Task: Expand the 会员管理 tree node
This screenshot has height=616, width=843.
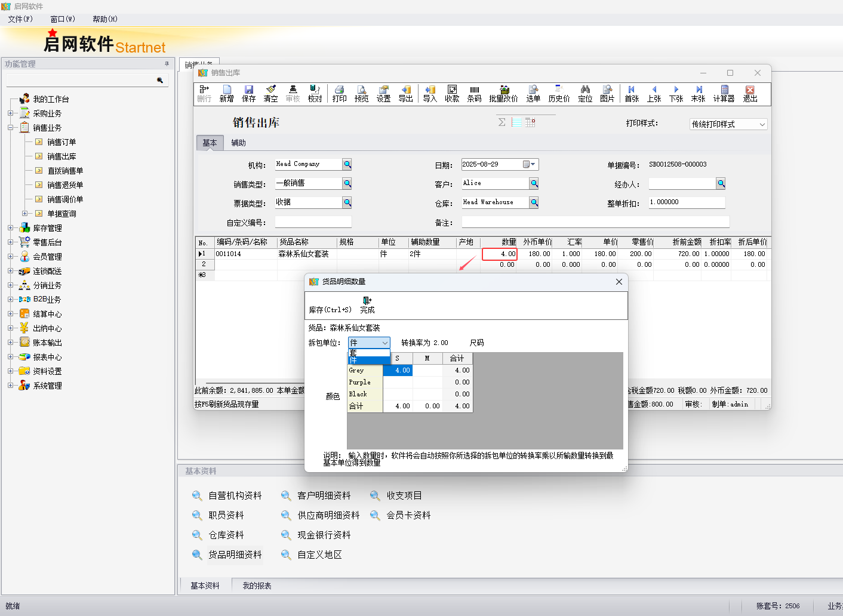Action: 10,256
